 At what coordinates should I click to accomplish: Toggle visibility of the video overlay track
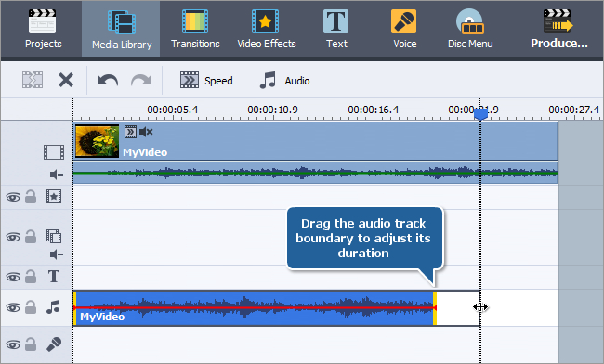click(13, 237)
